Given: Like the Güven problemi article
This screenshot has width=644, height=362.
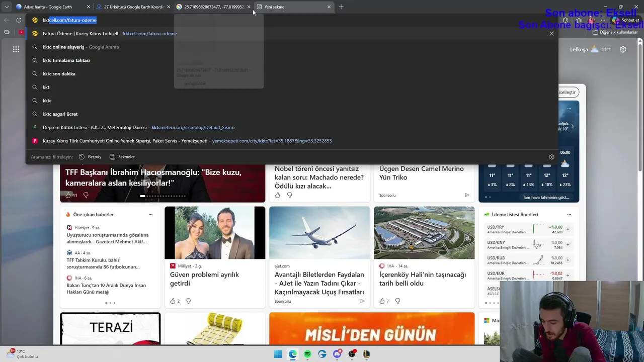Looking at the screenshot, I should click(173, 301).
